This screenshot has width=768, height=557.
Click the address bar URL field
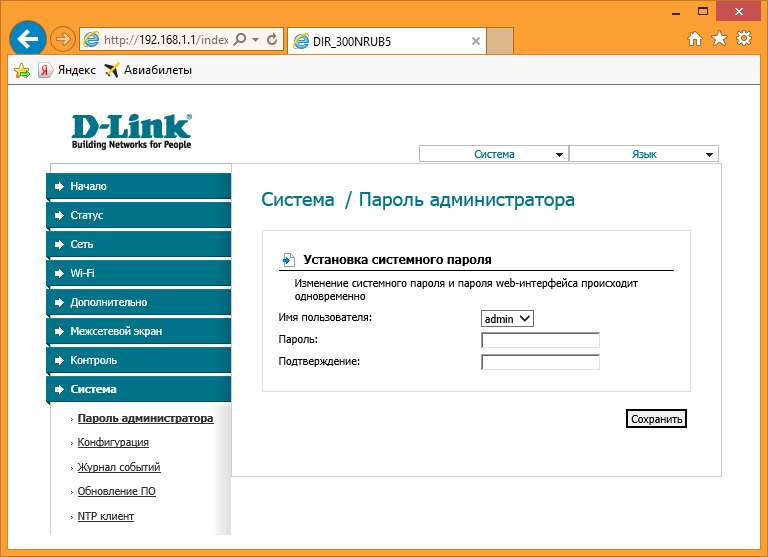pos(167,40)
